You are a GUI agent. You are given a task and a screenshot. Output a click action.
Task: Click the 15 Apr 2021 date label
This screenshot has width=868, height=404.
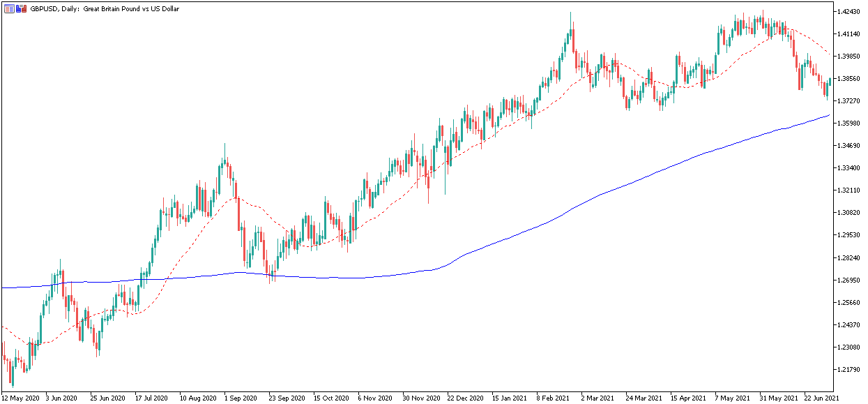coord(690,398)
